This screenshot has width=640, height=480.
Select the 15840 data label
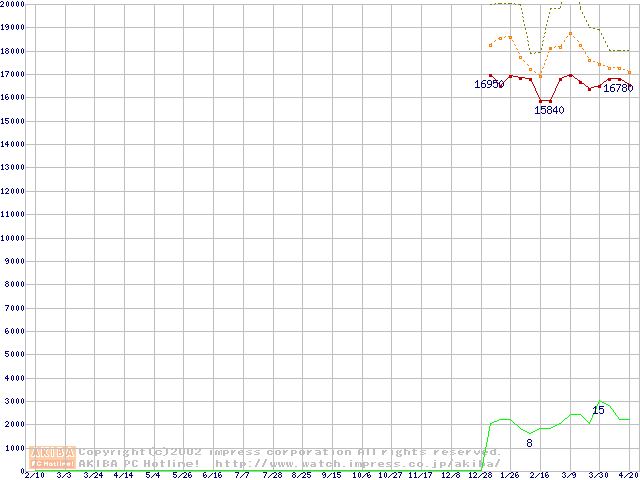tap(549, 110)
